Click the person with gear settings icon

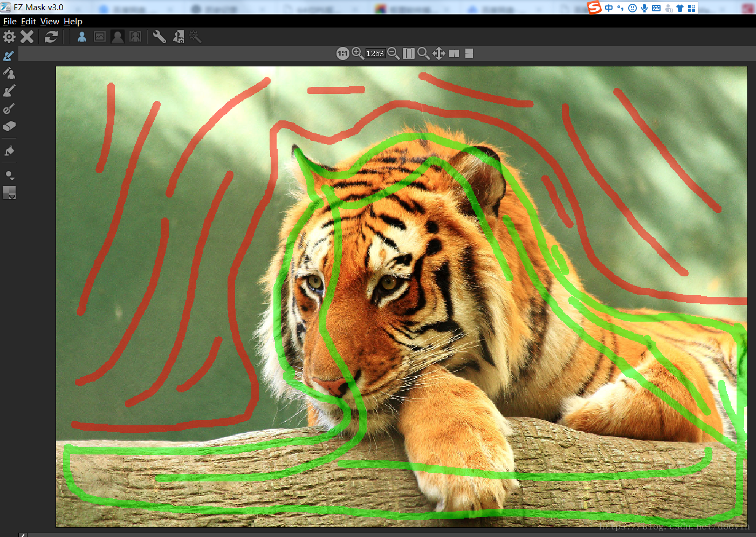coord(178,37)
